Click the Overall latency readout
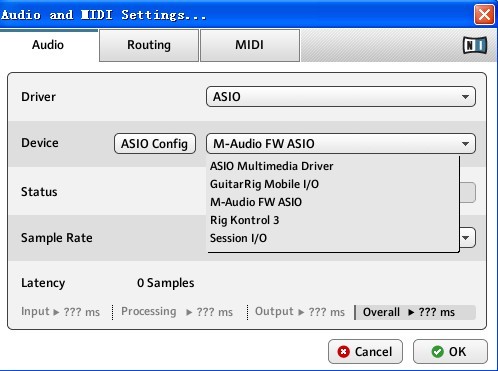The width and height of the screenshot is (498, 371). [415, 312]
